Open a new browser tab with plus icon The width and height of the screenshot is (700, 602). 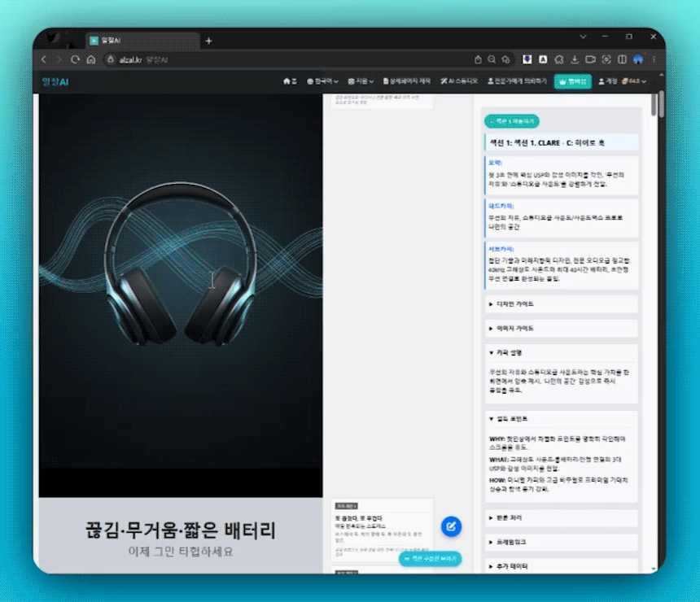tap(208, 41)
